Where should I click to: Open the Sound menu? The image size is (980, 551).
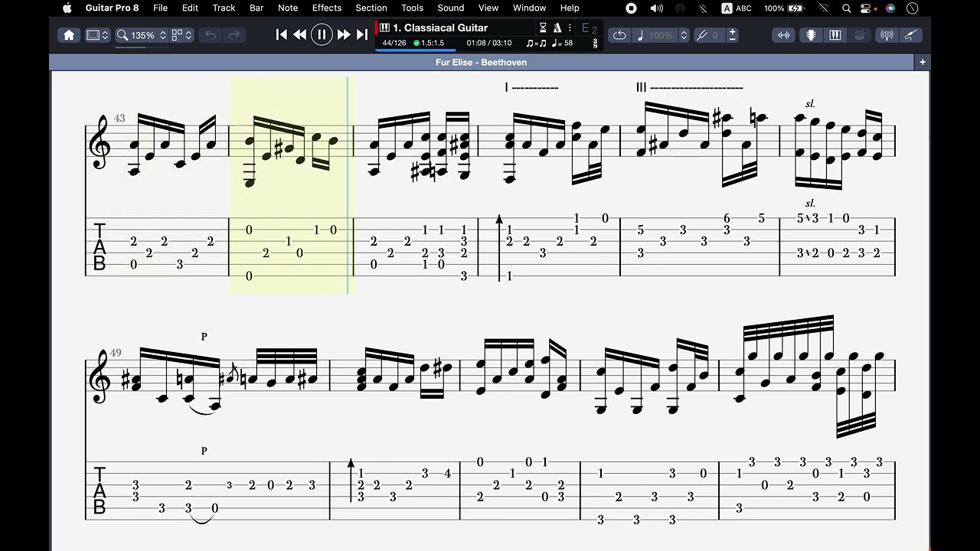click(451, 8)
